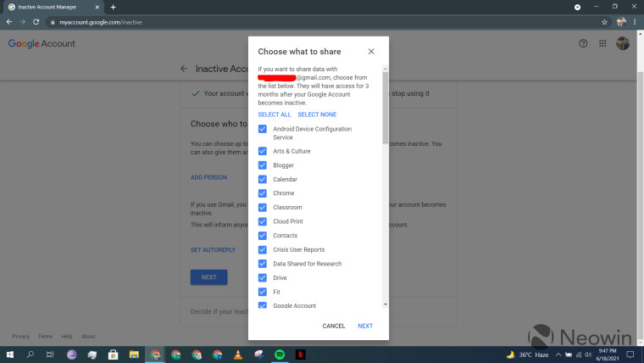The width and height of the screenshot is (644, 363).
Task: Uncheck Android Device Configuration Service
Action: (263, 129)
